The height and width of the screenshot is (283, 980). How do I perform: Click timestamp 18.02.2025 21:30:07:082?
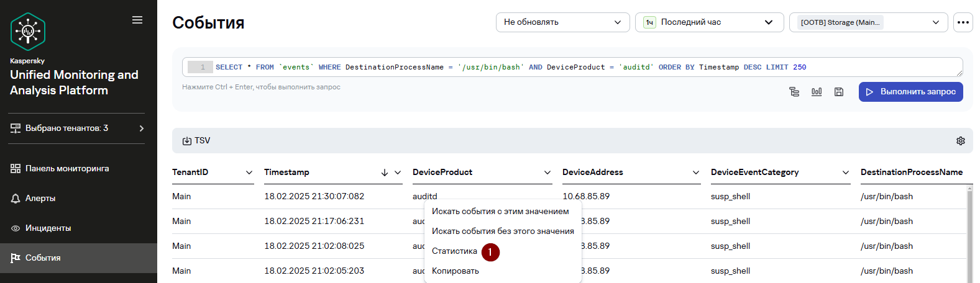314,196
